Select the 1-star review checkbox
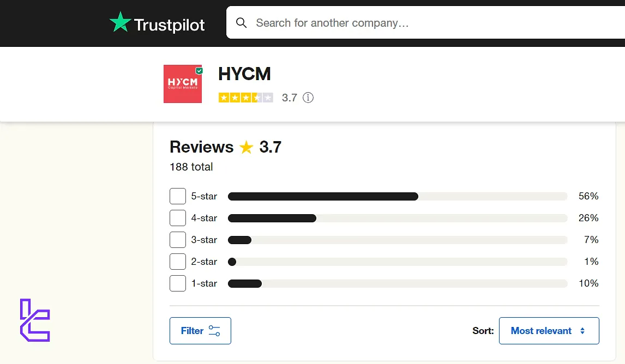This screenshot has width=625, height=364. [178, 283]
